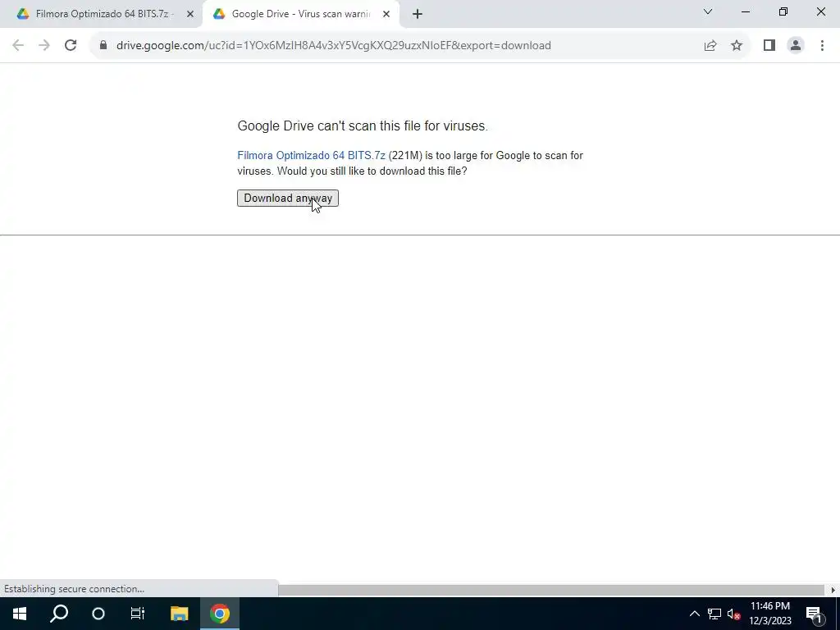Click 'Establishing secure connection...' status text
The image size is (840, 630).
coord(74,589)
